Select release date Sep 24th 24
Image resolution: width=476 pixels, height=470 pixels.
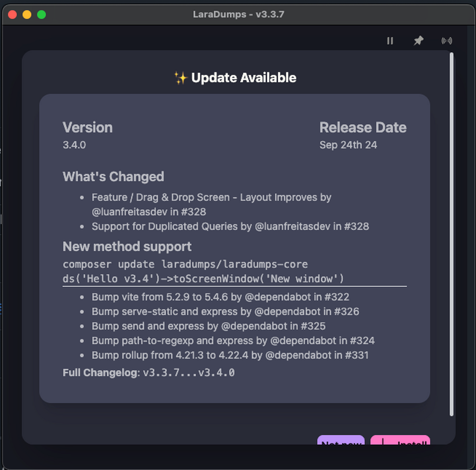[x=348, y=145]
